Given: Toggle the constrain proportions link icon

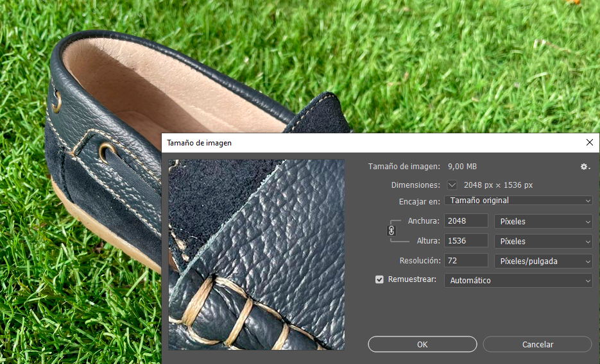Looking at the screenshot, I should 391,231.
